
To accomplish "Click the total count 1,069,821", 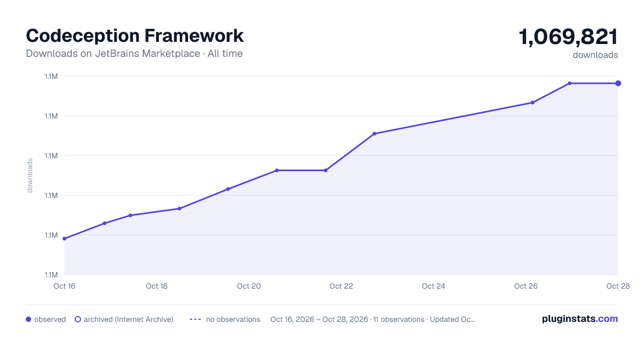I will 568,37.
